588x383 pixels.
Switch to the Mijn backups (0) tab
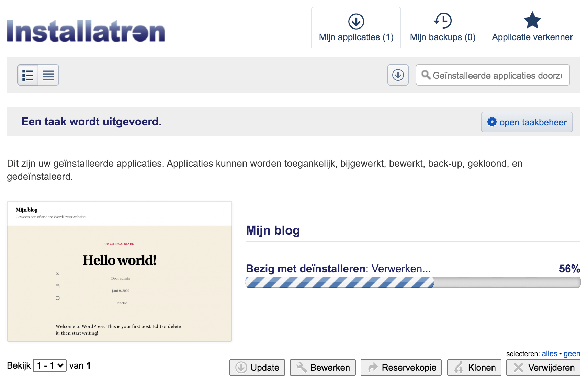[443, 28]
